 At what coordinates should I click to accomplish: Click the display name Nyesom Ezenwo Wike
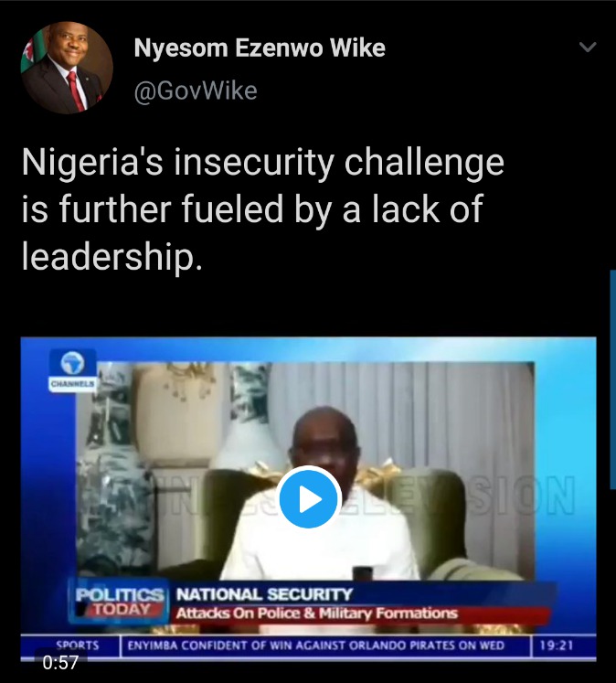tap(260, 48)
